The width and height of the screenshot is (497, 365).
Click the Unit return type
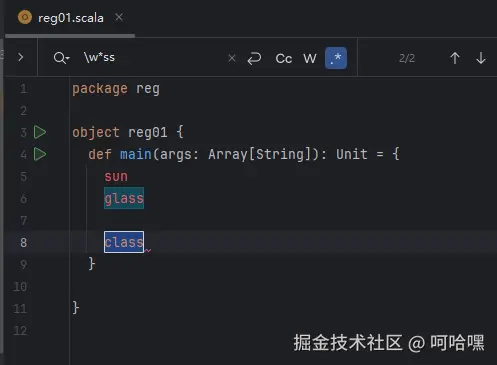click(x=352, y=154)
